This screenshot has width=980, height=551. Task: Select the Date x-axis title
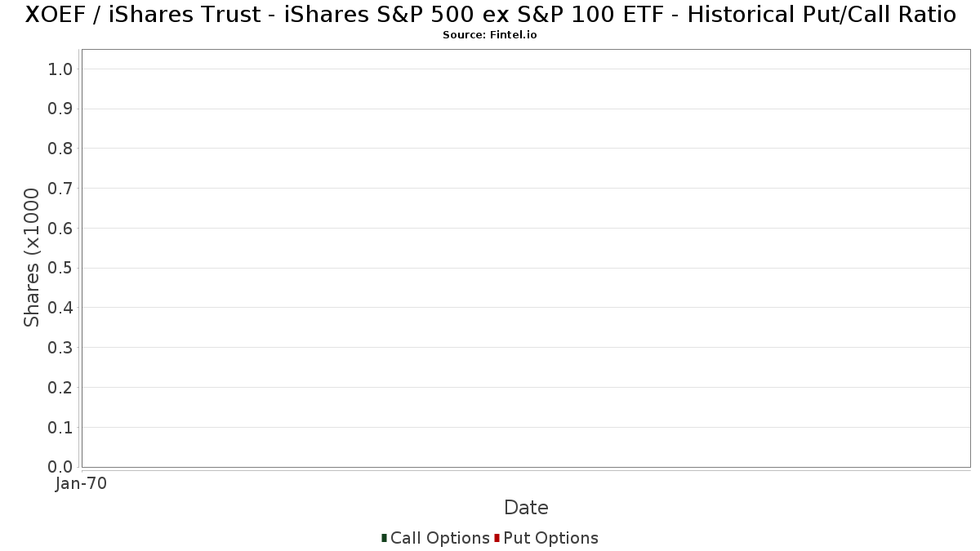526,508
